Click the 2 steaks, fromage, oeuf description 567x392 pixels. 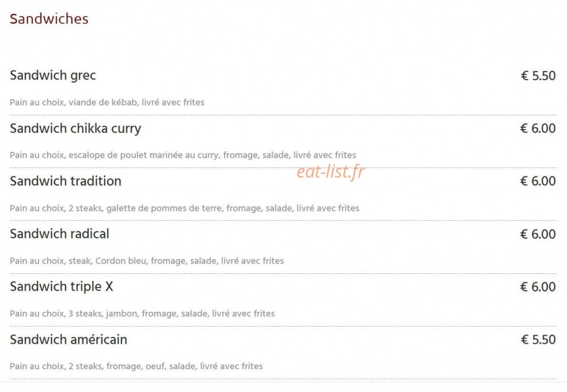click(136, 366)
